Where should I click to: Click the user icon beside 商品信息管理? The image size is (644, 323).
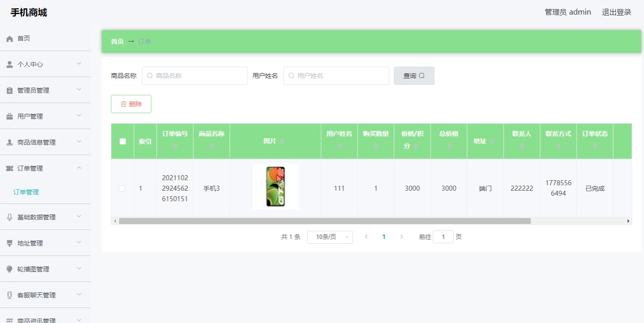pos(10,143)
